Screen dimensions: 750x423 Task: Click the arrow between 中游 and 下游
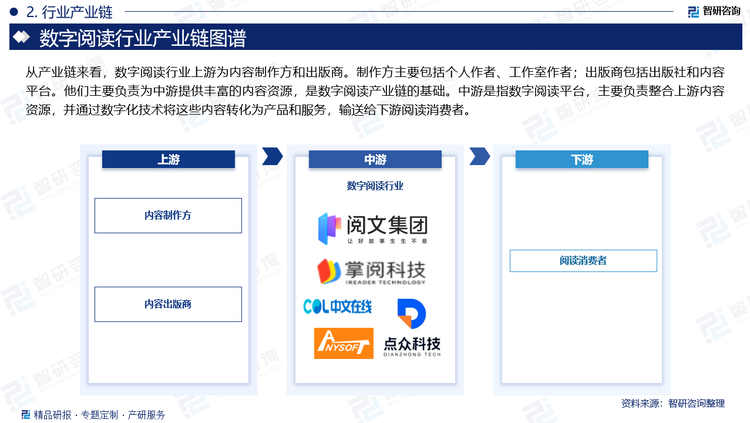point(479,156)
